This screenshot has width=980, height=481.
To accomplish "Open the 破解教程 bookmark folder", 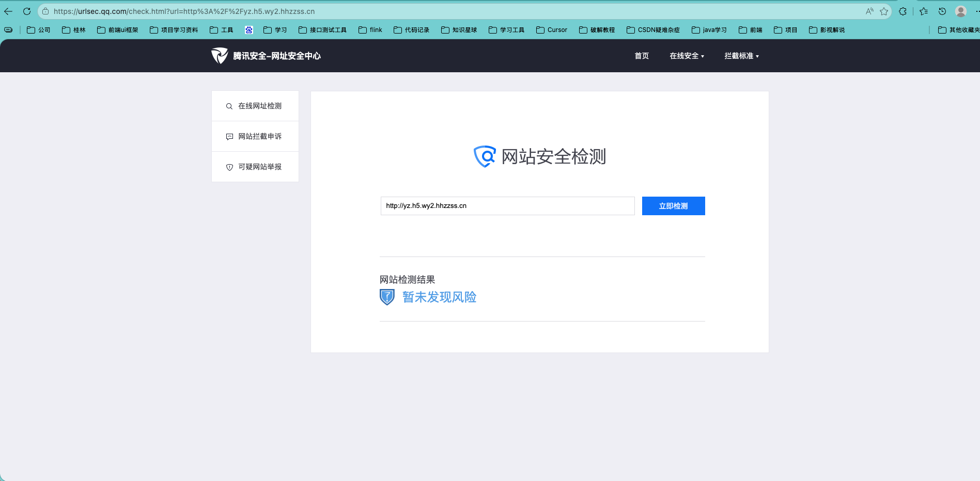I will tap(597, 30).
